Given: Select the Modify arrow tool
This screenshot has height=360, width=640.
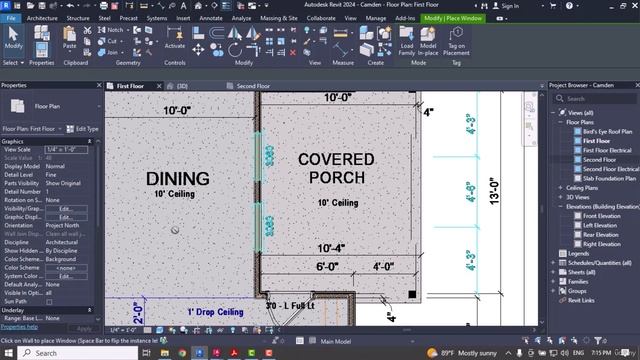Looking at the screenshot, I should (x=13, y=38).
